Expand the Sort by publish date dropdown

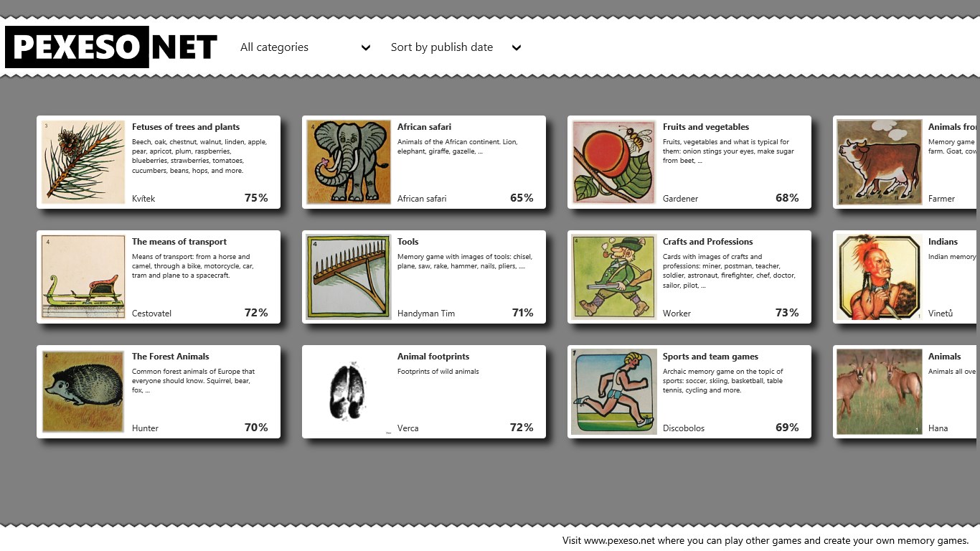point(456,47)
